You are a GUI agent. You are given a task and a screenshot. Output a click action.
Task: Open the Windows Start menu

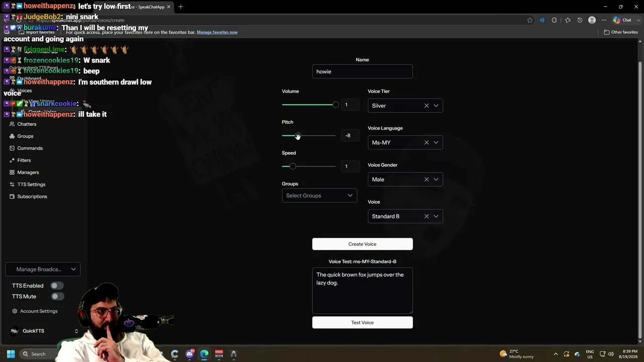click(11, 354)
